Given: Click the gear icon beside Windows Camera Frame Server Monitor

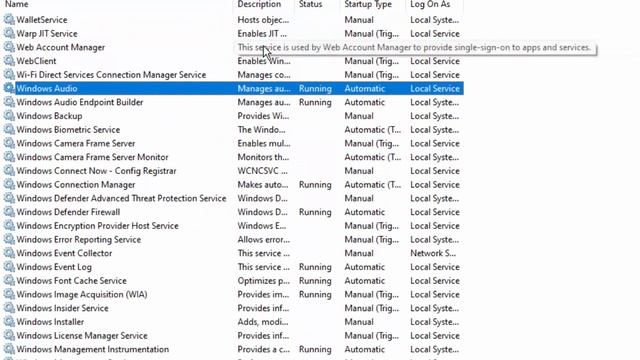Looking at the screenshot, I should [x=9, y=157].
